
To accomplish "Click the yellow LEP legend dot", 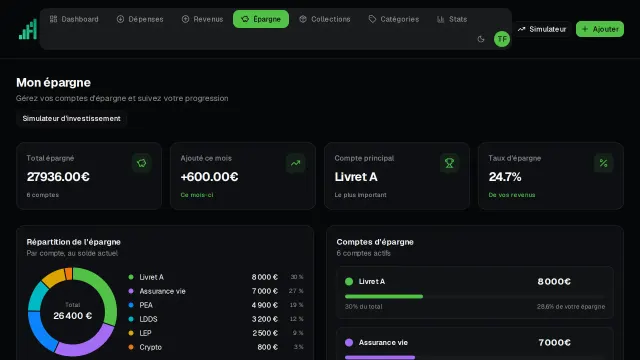I will (x=131, y=333).
